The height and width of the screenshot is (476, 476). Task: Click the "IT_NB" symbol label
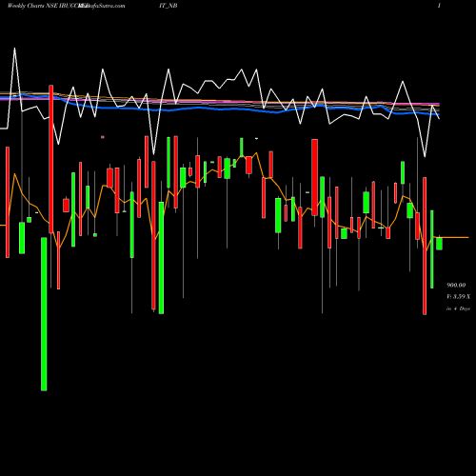169,6
